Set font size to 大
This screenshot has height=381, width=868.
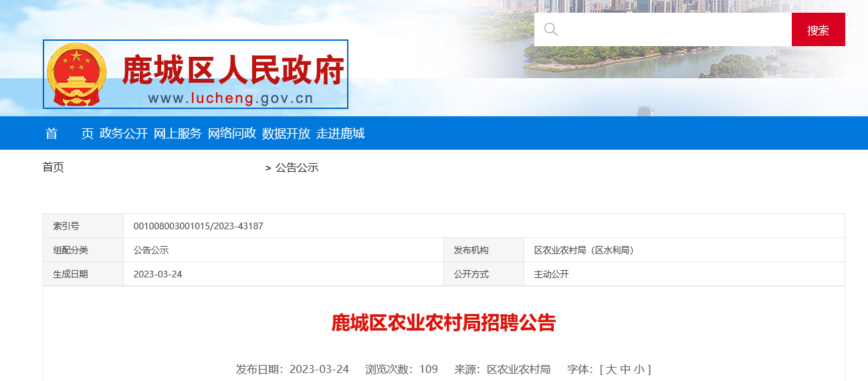(611, 369)
